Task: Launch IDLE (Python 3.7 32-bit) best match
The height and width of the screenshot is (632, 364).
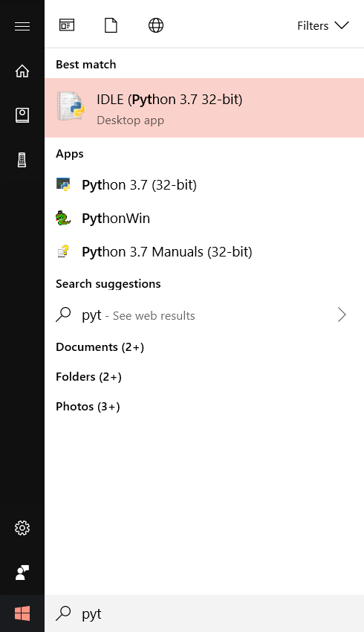Action: 204,108
